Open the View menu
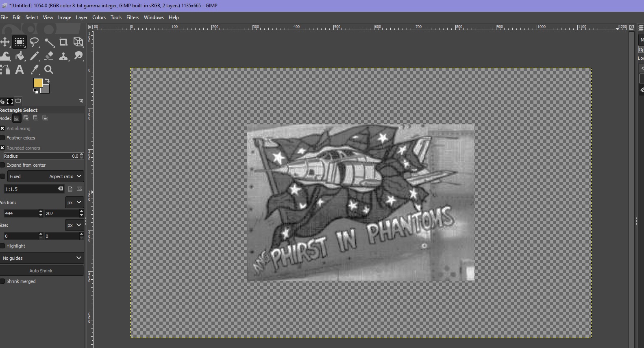 pyautogui.click(x=48, y=17)
